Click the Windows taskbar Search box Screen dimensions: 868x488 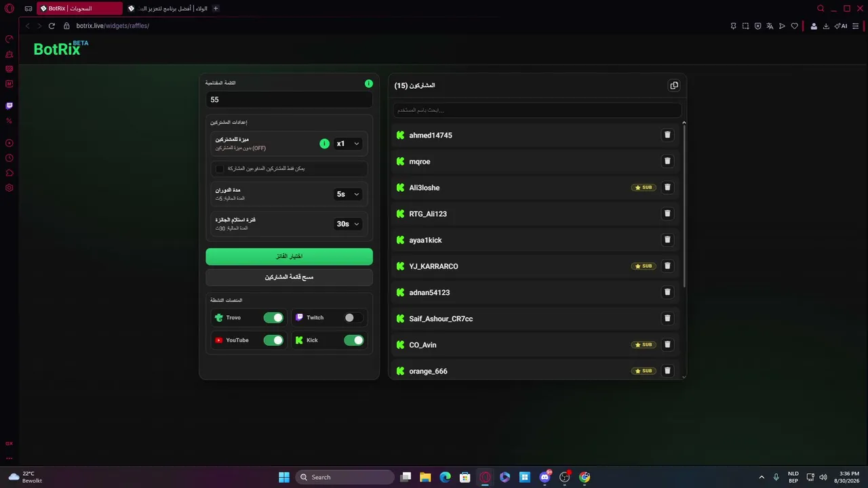pos(345,477)
